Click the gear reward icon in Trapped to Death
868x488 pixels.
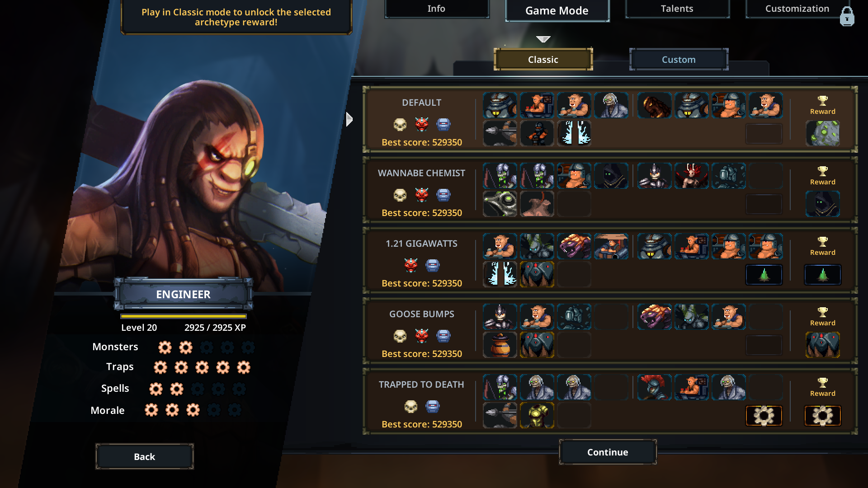pyautogui.click(x=822, y=415)
